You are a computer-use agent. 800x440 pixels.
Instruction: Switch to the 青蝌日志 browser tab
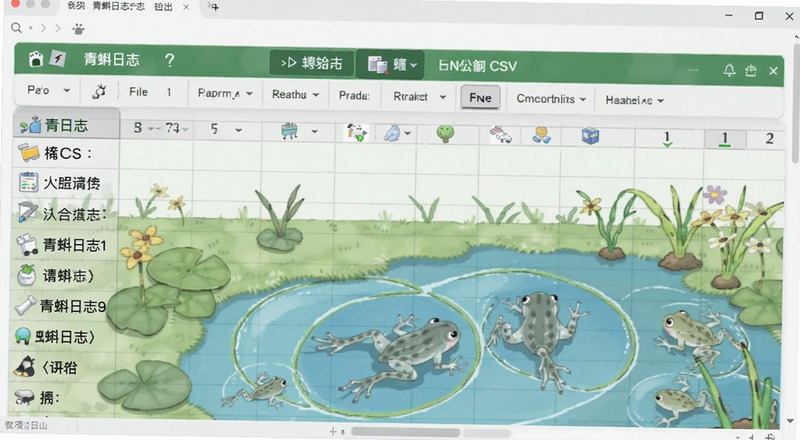point(118,7)
